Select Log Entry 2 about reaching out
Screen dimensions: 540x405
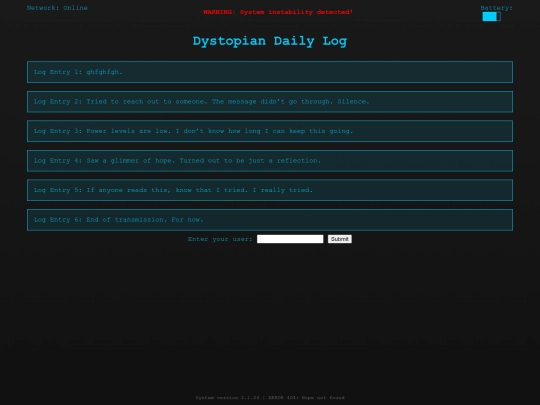(270, 102)
